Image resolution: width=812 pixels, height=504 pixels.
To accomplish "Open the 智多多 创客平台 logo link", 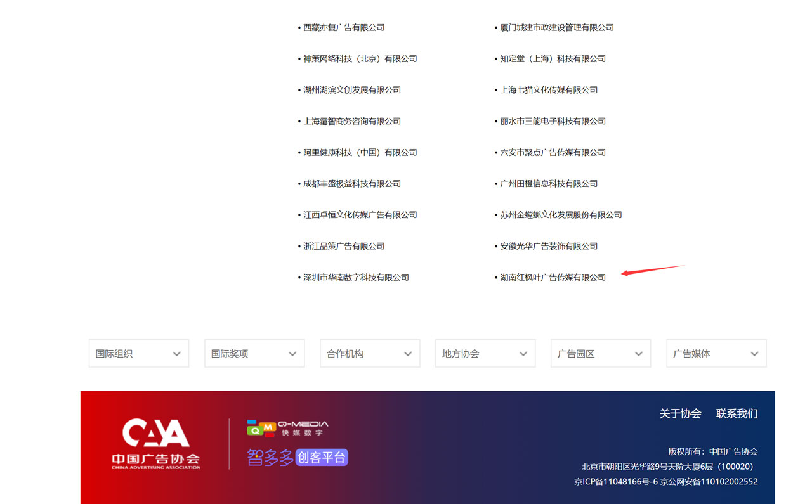I will click(297, 457).
